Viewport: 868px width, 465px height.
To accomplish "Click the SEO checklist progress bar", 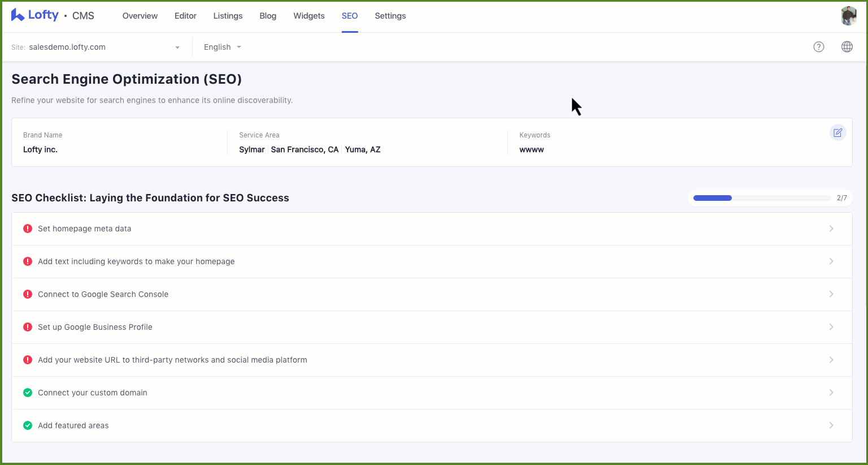I will coord(762,198).
